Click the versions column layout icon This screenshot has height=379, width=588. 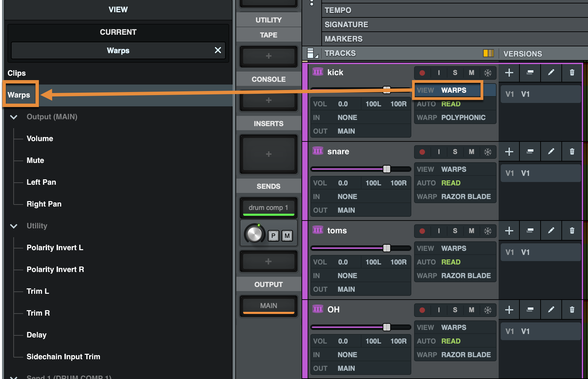tap(488, 53)
